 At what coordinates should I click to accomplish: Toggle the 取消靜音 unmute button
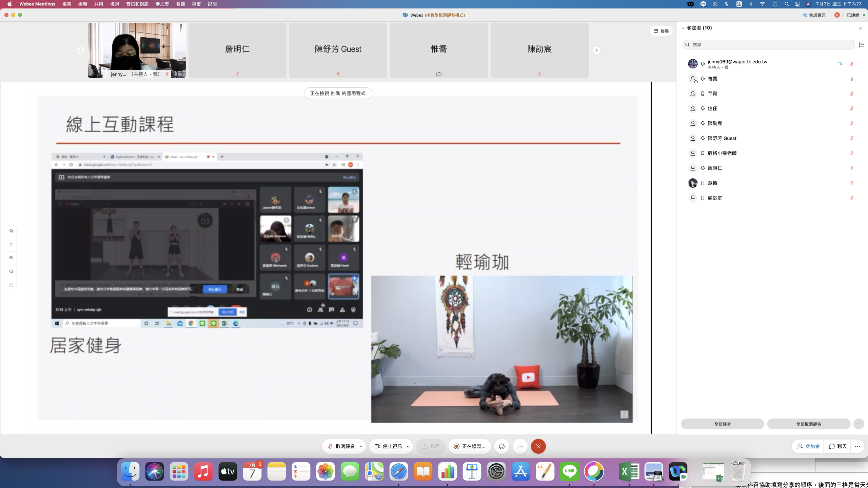click(x=341, y=446)
